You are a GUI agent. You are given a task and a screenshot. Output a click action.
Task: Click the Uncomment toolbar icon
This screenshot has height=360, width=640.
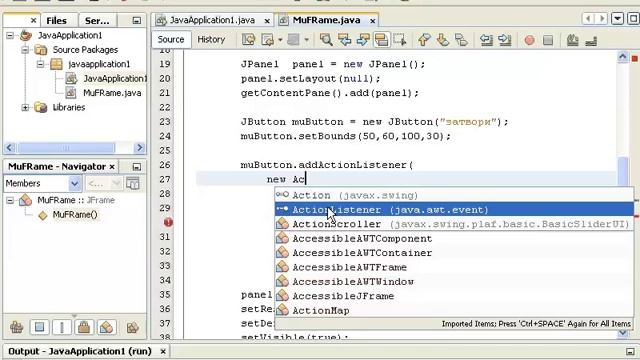pyautogui.click(x=591, y=40)
